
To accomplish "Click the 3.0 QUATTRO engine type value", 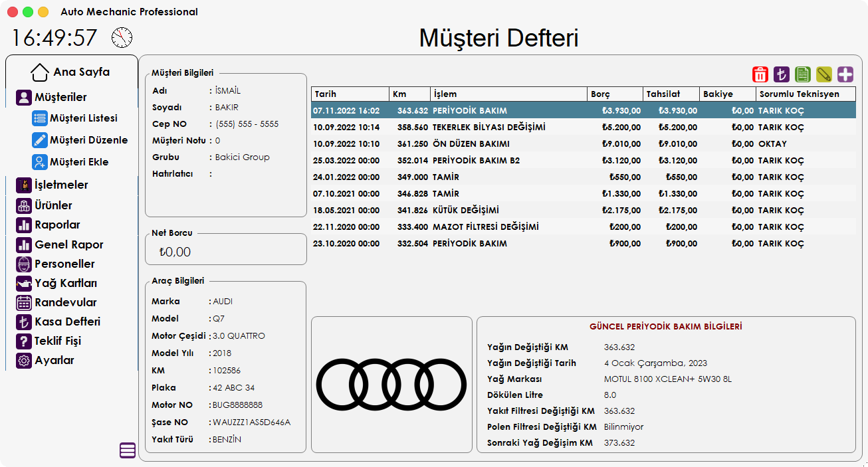I will click(239, 336).
